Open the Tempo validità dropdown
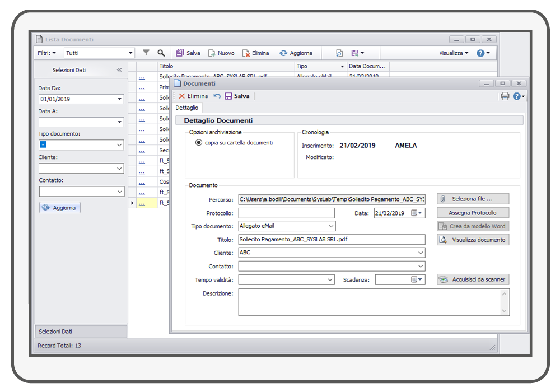The height and width of the screenshot is (392, 560). [x=330, y=279]
